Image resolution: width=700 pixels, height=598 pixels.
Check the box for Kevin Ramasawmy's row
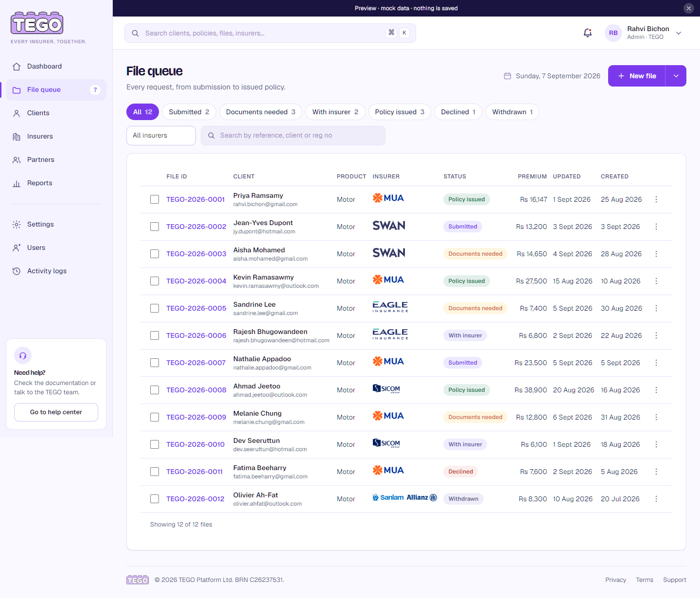[155, 281]
